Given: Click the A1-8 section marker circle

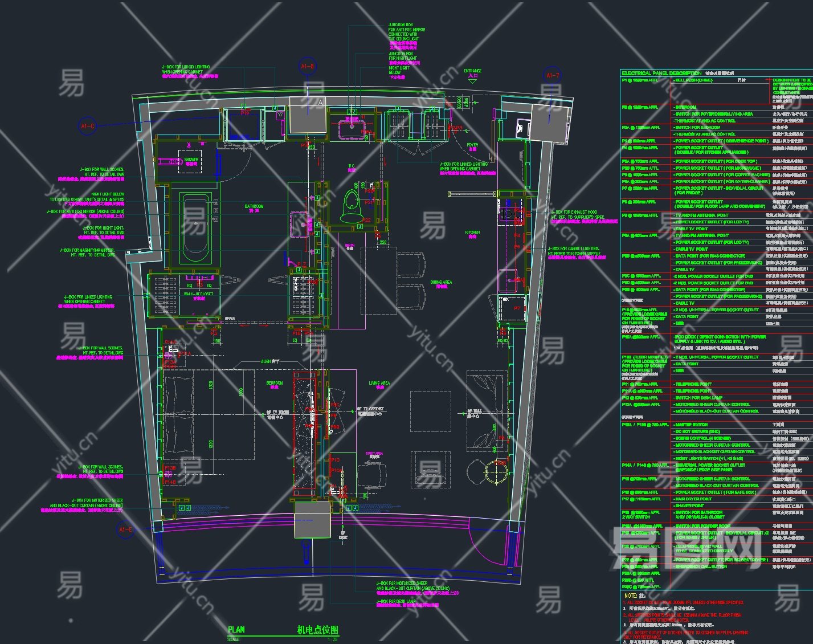Looking at the screenshot, I should [x=307, y=67].
